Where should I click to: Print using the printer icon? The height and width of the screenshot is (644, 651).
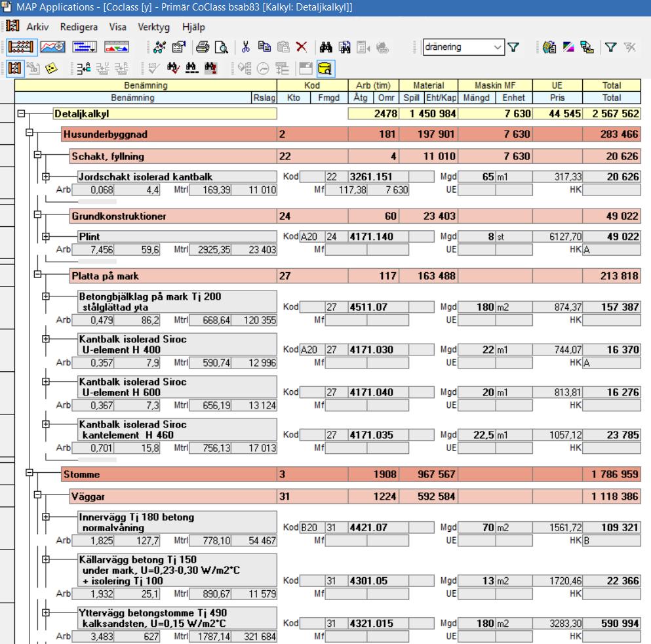[x=203, y=47]
